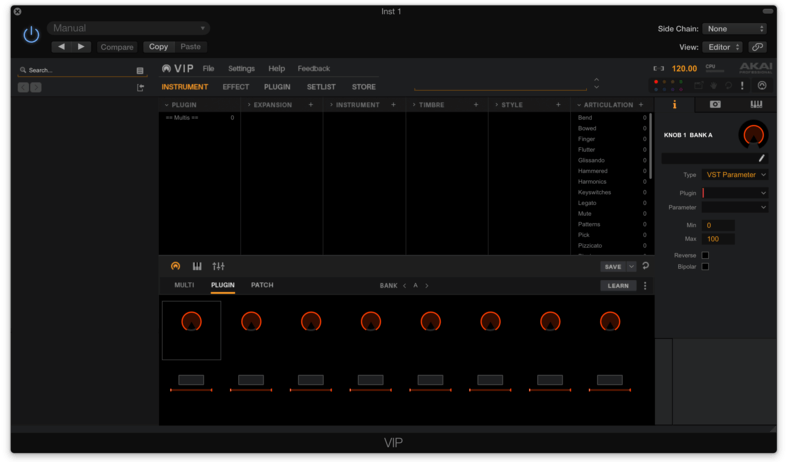Select the magenta slot dot
800x462 pixels.
[x=681, y=89]
